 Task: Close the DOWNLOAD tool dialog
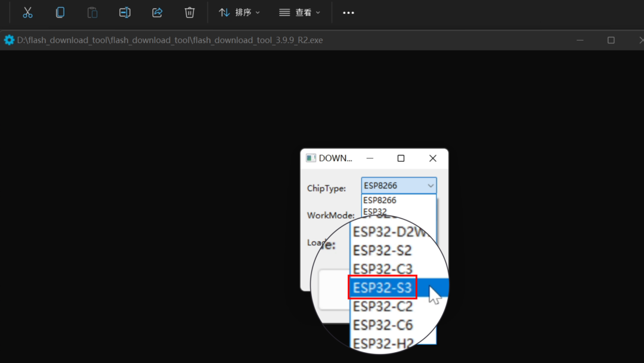pos(433,158)
